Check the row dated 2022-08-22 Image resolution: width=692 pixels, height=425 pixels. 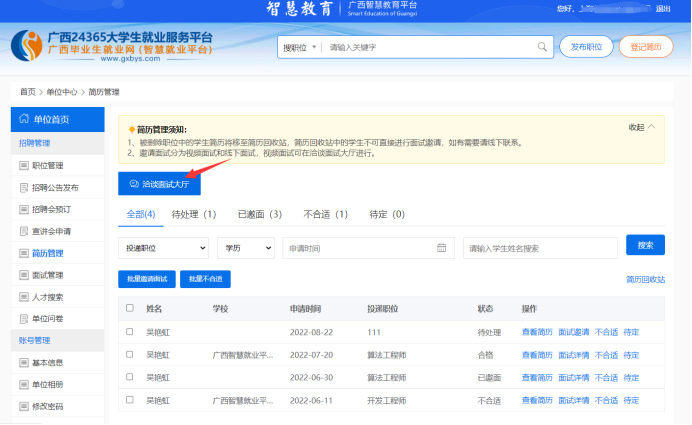click(129, 331)
